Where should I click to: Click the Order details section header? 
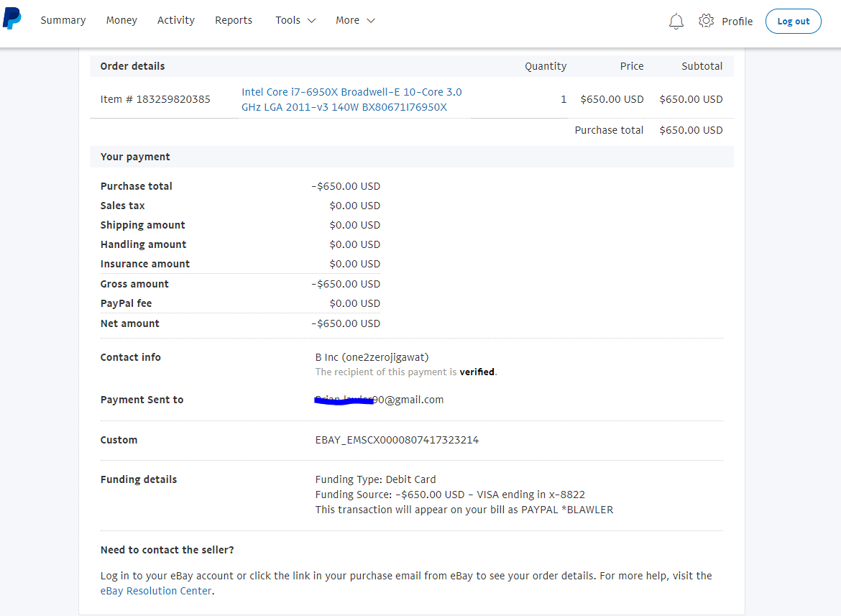[132, 66]
